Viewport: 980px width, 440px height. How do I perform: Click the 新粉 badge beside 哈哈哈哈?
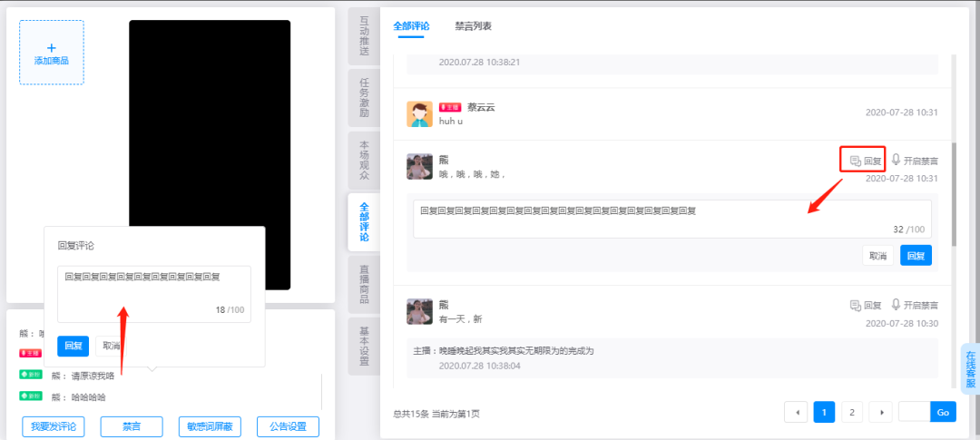click(31, 396)
